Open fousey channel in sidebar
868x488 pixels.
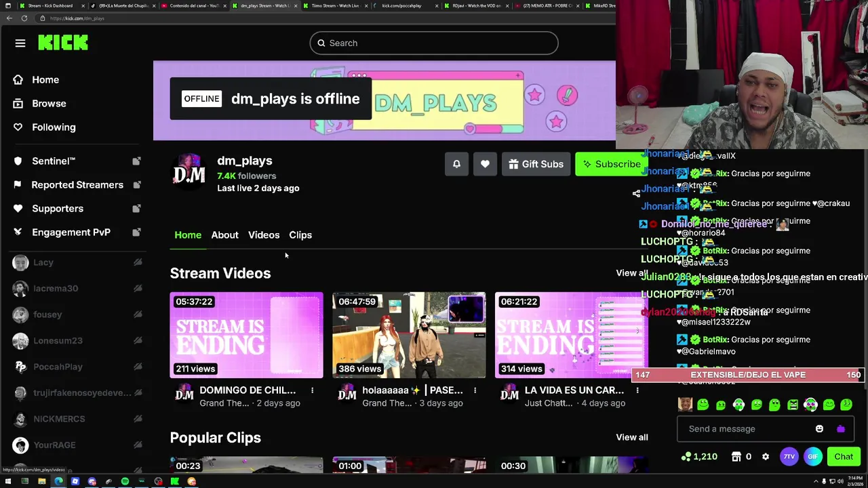47,314
